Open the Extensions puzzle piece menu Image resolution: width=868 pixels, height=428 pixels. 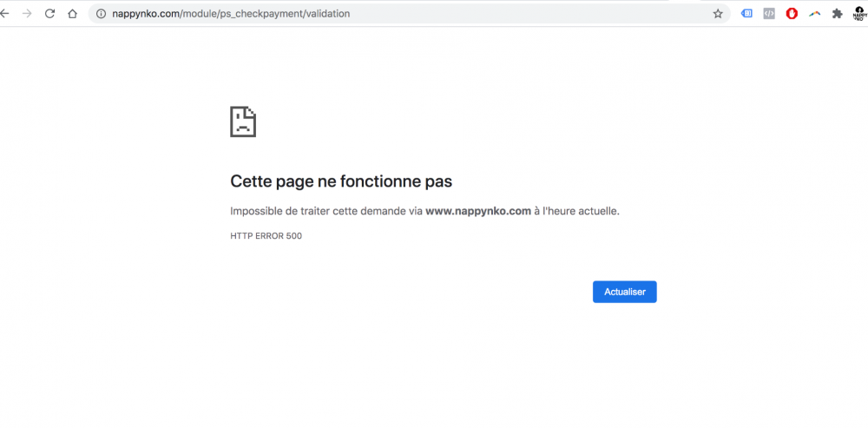837,14
